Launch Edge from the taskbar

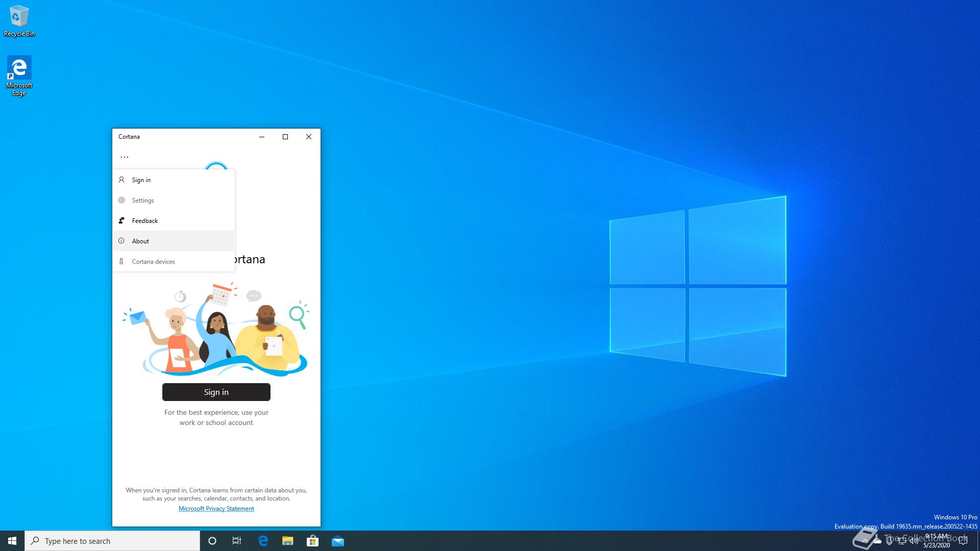coord(263,541)
